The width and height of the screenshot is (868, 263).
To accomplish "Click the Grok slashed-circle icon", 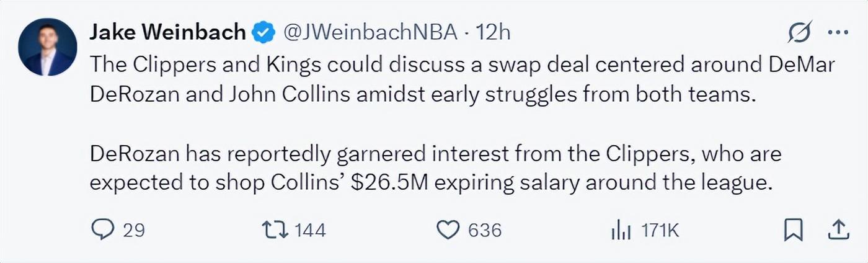I will tap(800, 33).
